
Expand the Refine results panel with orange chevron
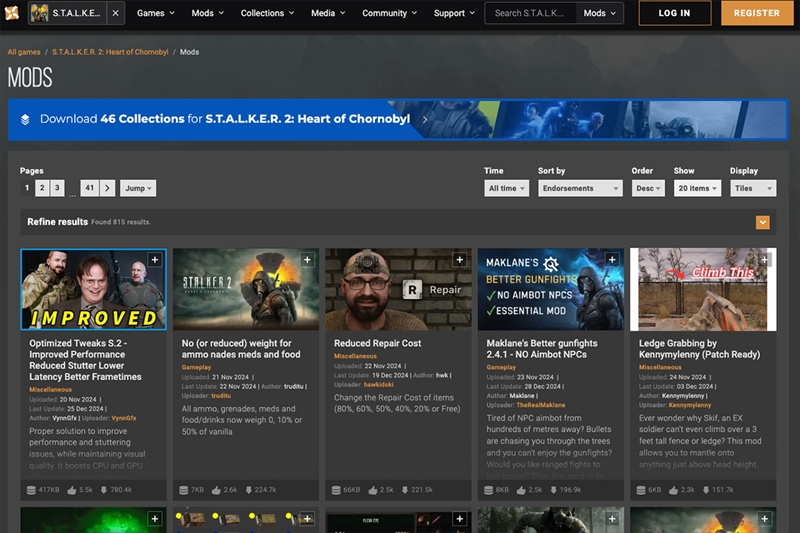click(x=762, y=222)
